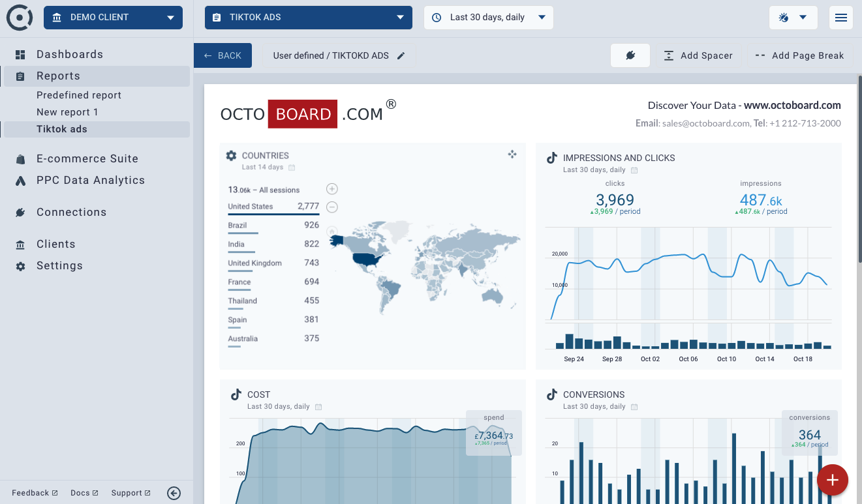Image resolution: width=862 pixels, height=504 pixels.
Task: Go to Connections
Action: 71,212
